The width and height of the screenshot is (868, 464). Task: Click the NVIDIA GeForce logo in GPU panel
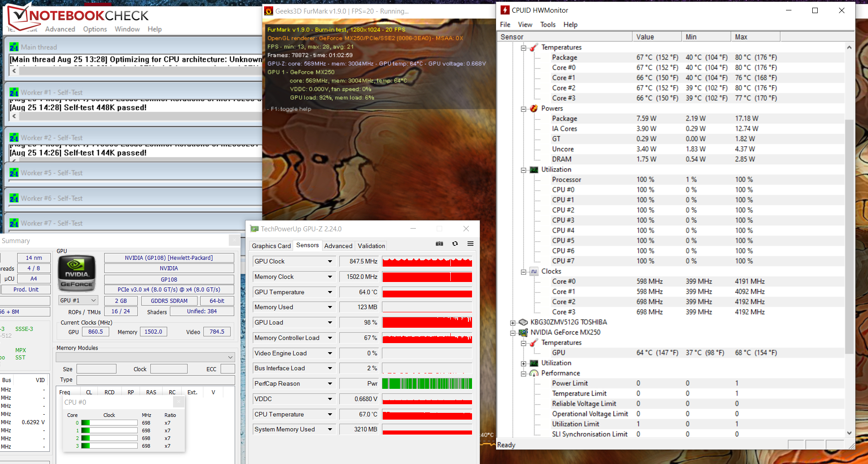77,273
